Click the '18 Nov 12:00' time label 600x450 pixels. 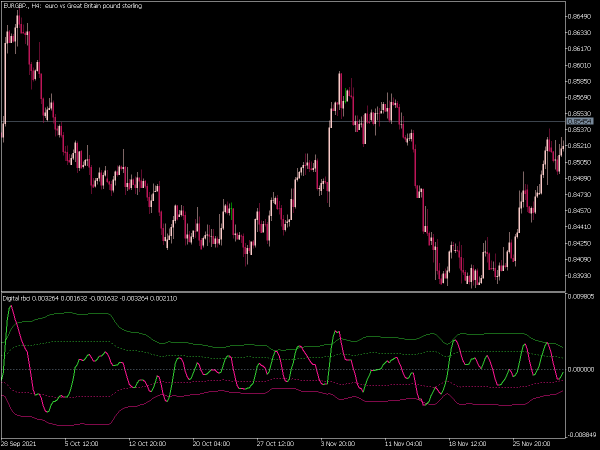click(x=467, y=444)
